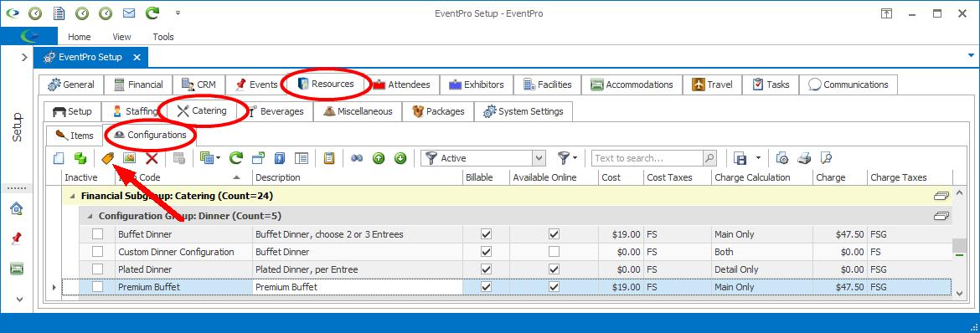The image size is (980, 333).
Task: Click the binoculars find icon
Action: point(357,158)
